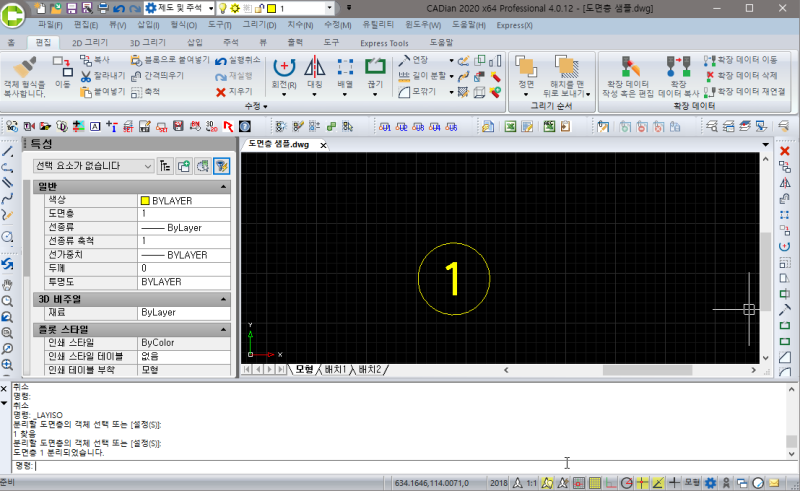Open the 연장 extend dropdown arrow
Screen dimensions: 800x491
(451, 61)
